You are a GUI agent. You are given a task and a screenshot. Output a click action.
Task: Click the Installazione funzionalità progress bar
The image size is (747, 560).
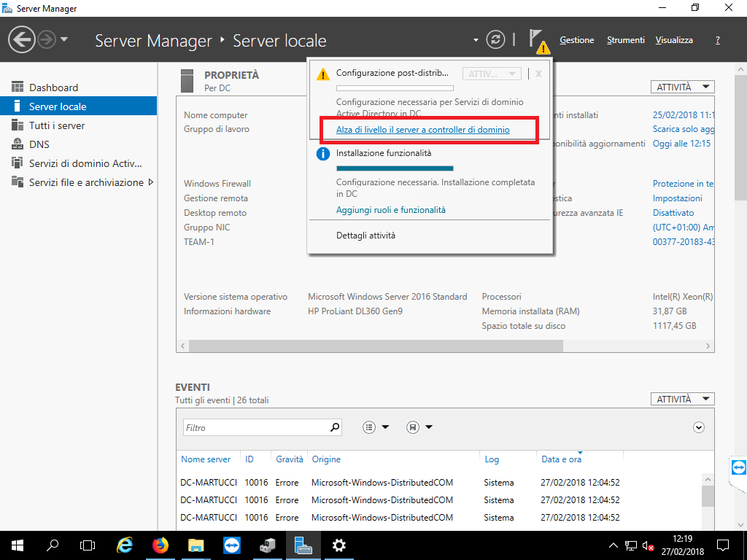pos(395,168)
